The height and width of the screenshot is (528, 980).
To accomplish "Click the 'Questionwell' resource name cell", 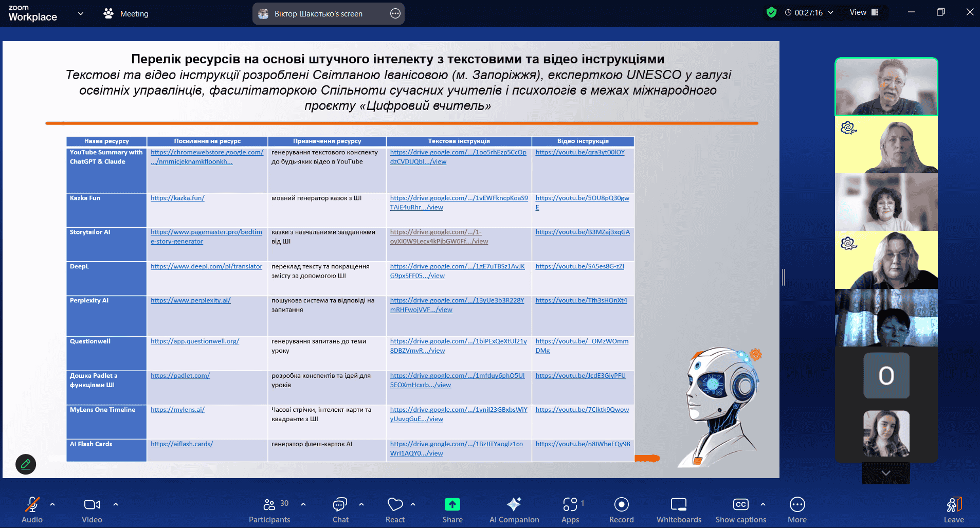I will coord(106,353).
